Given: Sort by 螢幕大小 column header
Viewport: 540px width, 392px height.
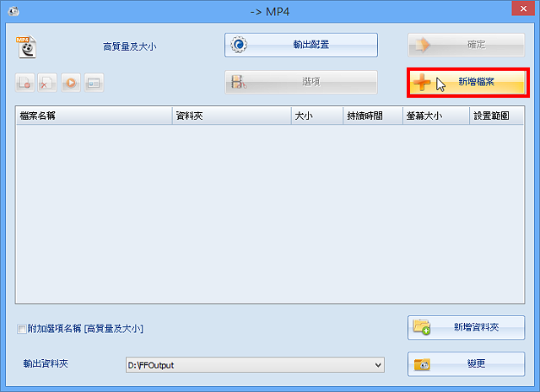Looking at the screenshot, I should point(436,115).
